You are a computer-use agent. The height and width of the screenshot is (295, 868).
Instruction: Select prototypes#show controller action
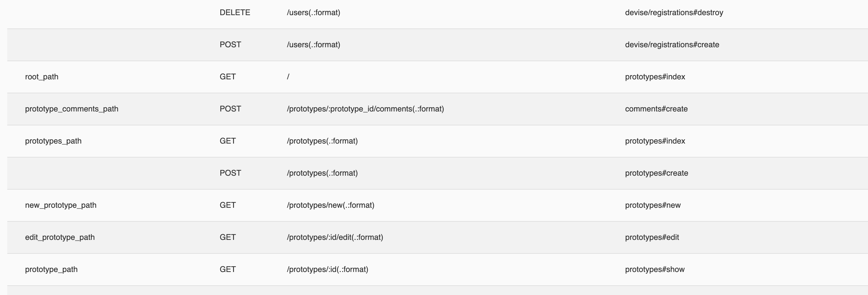click(655, 269)
